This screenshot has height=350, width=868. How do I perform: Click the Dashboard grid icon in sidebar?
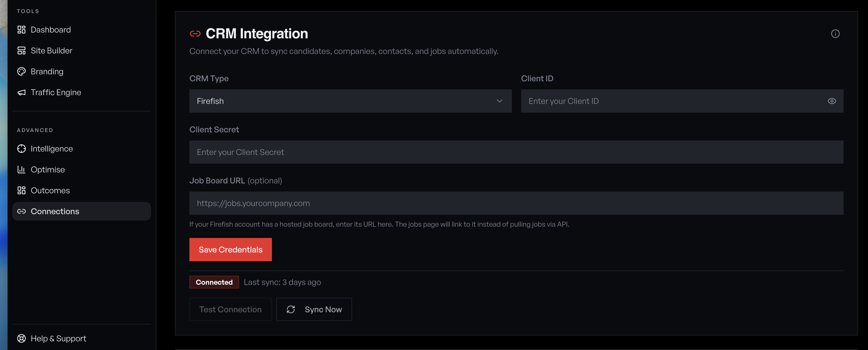(x=21, y=29)
